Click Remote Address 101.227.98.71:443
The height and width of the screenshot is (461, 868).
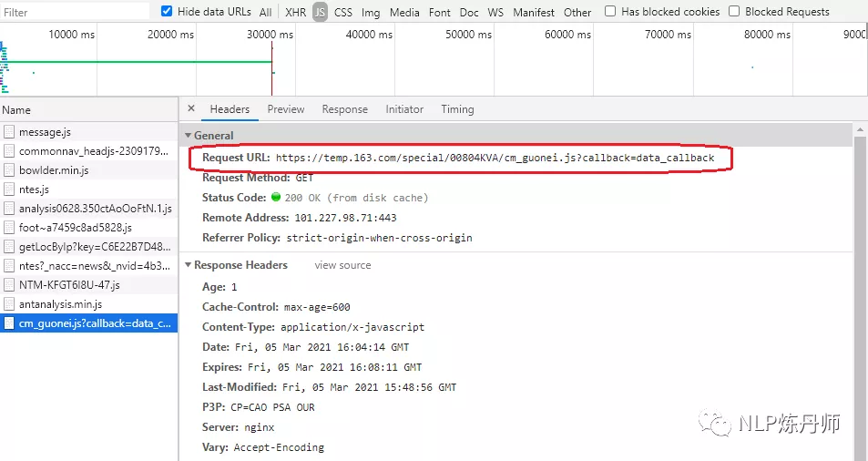(345, 218)
